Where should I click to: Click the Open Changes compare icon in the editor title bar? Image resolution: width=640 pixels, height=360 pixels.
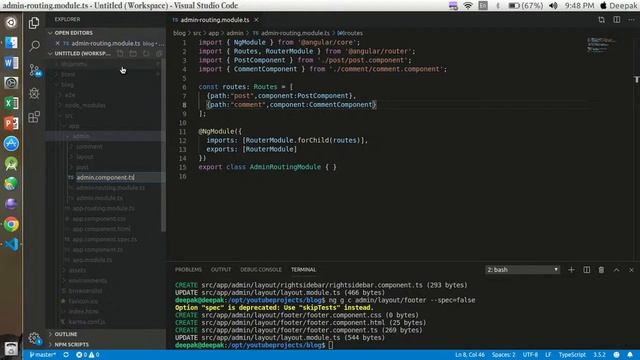(601, 20)
